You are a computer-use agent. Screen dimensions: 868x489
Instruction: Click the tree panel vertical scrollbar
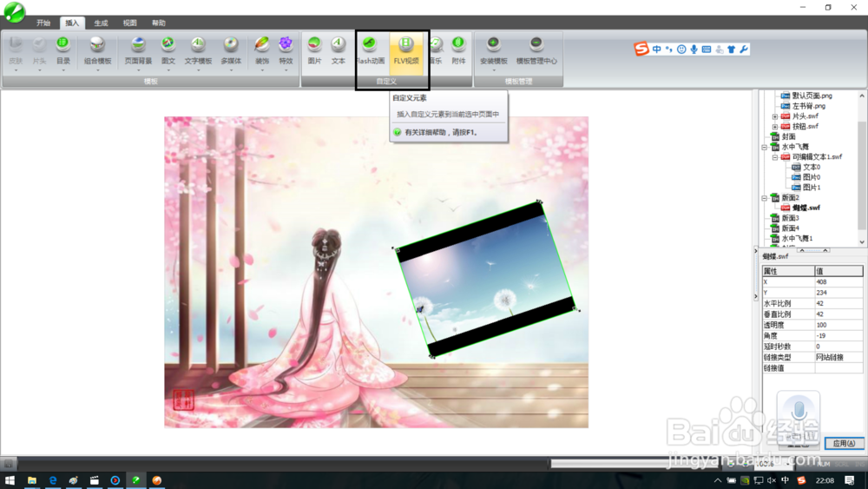pos(862,169)
